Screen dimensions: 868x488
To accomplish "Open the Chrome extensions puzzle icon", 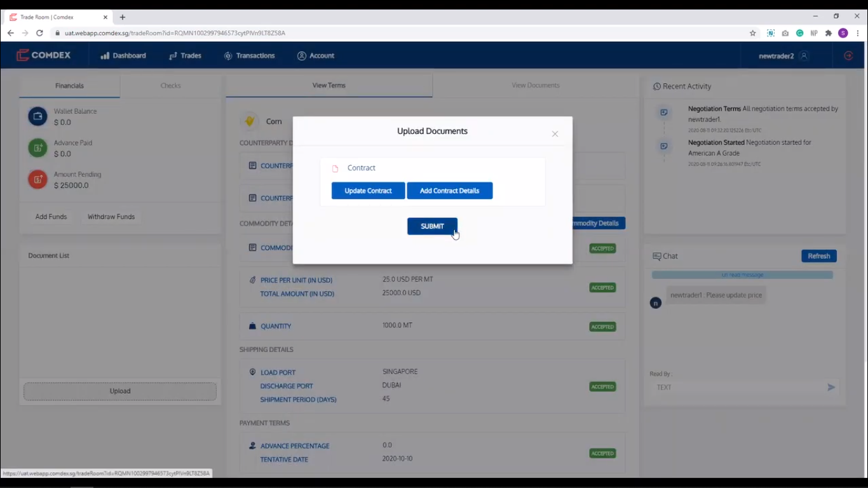I will (x=829, y=33).
